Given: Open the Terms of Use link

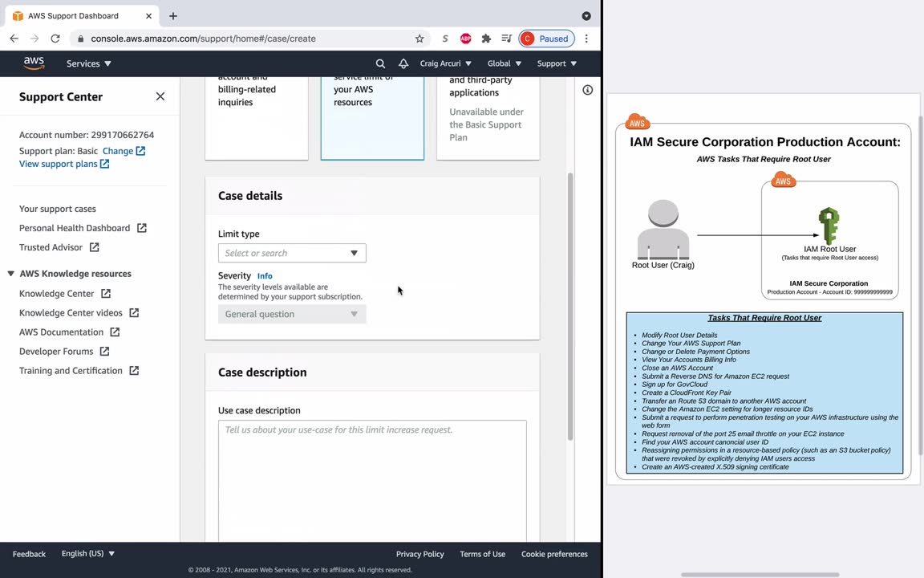Looking at the screenshot, I should pyautogui.click(x=482, y=554).
